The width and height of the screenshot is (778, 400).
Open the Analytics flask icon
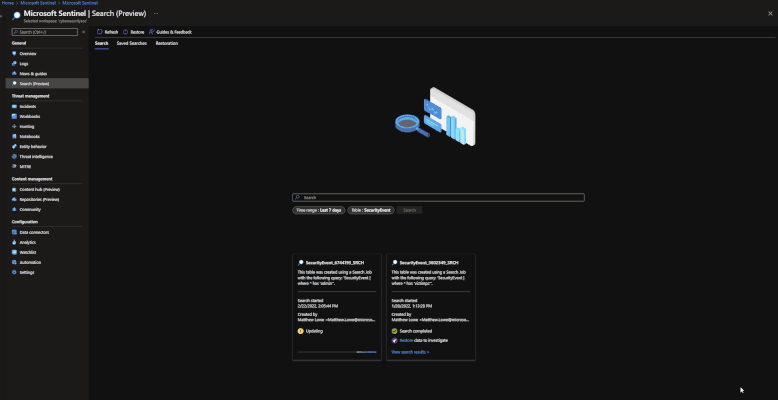pyautogui.click(x=14, y=242)
